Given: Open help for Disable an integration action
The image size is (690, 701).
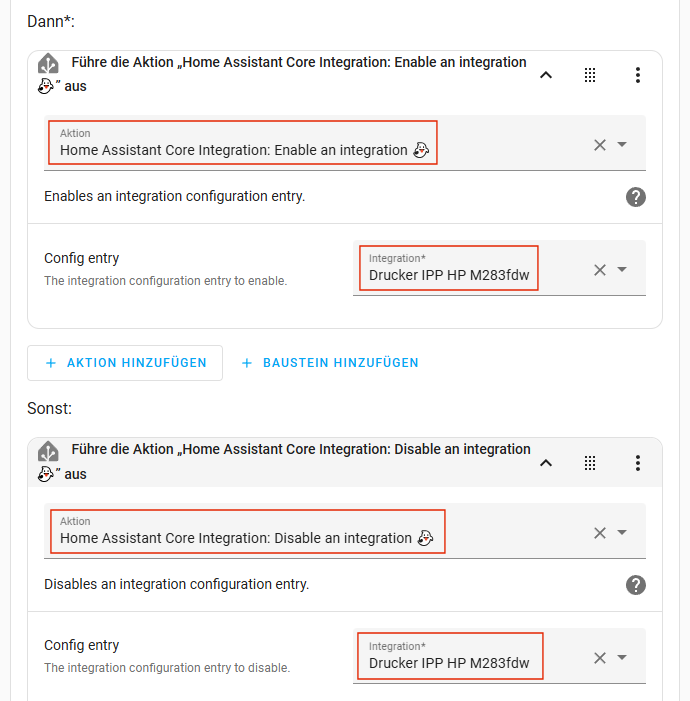Looking at the screenshot, I should coord(635,585).
